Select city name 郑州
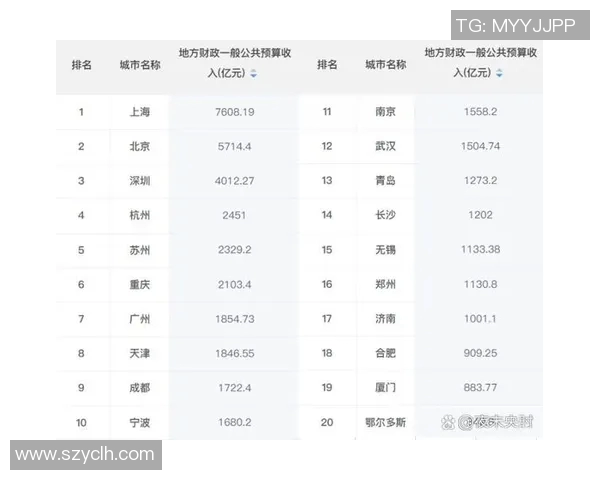The image size is (600, 480). 385,284
